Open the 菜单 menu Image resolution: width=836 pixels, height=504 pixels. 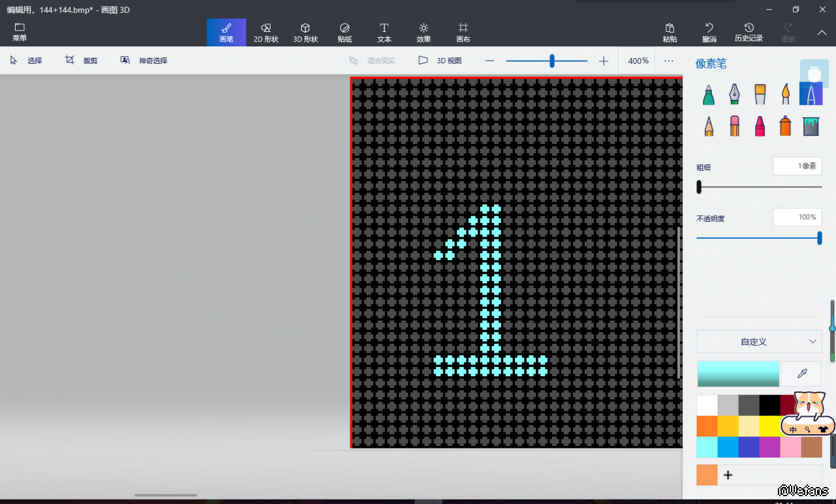(20, 32)
